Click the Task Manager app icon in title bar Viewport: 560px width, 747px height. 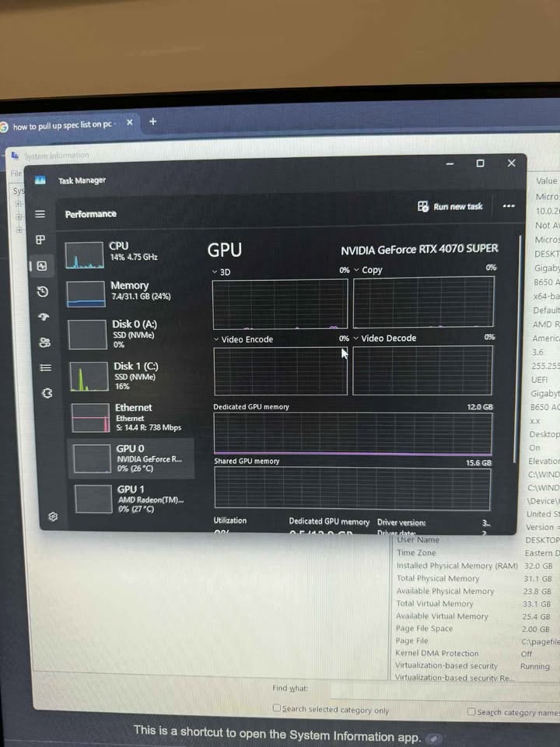40,180
